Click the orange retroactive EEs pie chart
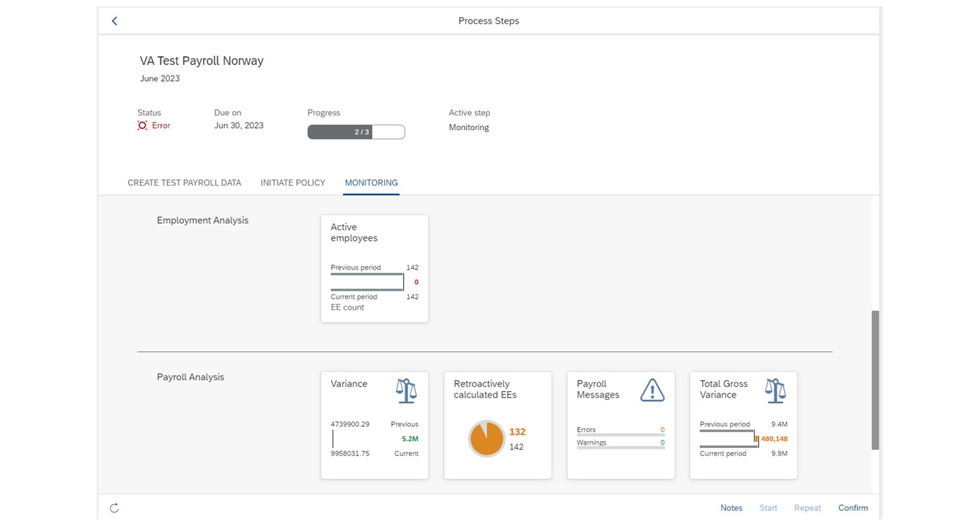Image resolution: width=980 pixels, height=525 pixels. coord(486,439)
